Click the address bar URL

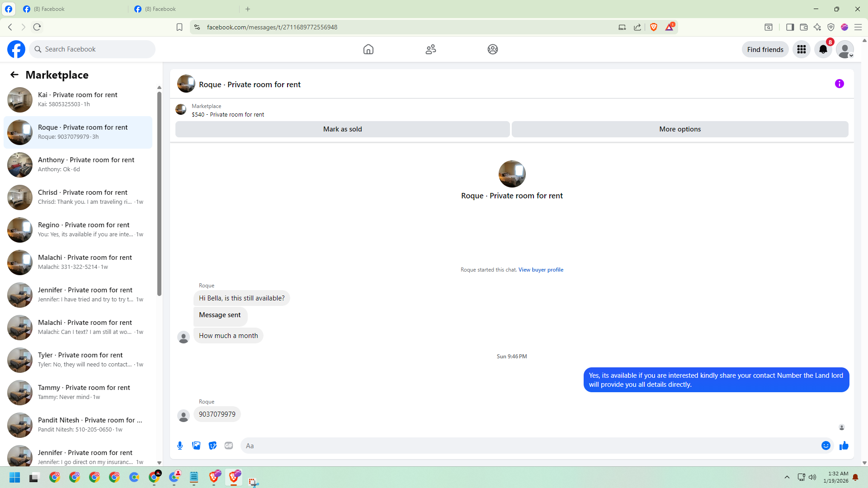272,27
